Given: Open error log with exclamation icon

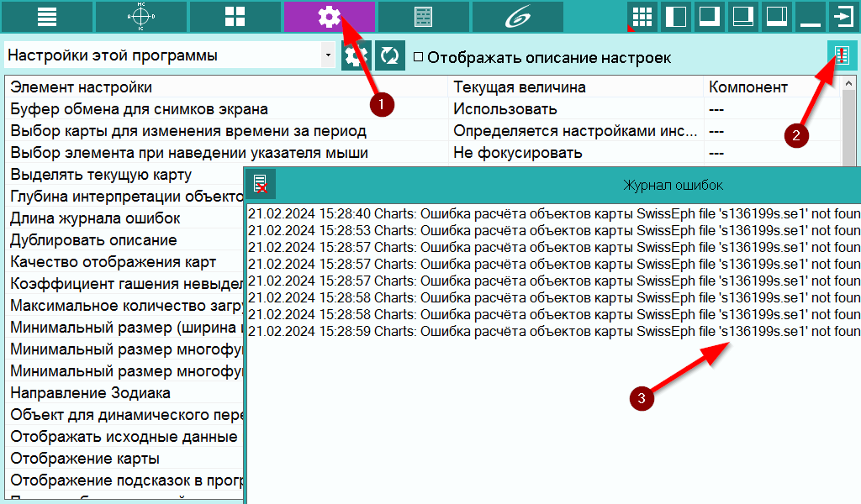Looking at the screenshot, I should point(842,55).
